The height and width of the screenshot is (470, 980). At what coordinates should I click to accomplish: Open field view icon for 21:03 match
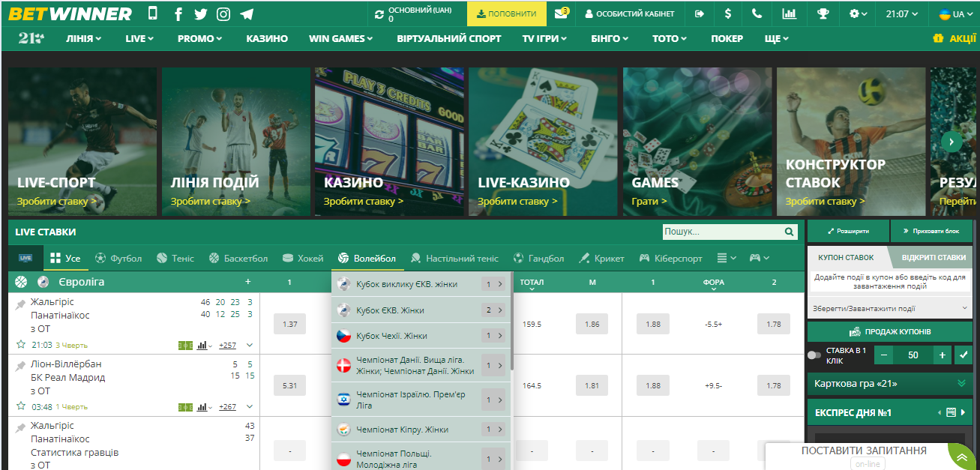point(185,345)
